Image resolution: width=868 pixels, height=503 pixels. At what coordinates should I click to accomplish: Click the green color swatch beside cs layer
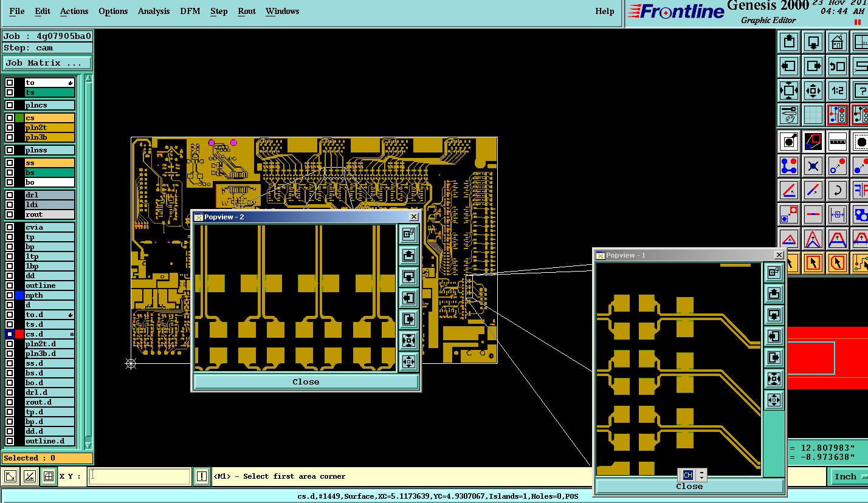click(x=19, y=118)
